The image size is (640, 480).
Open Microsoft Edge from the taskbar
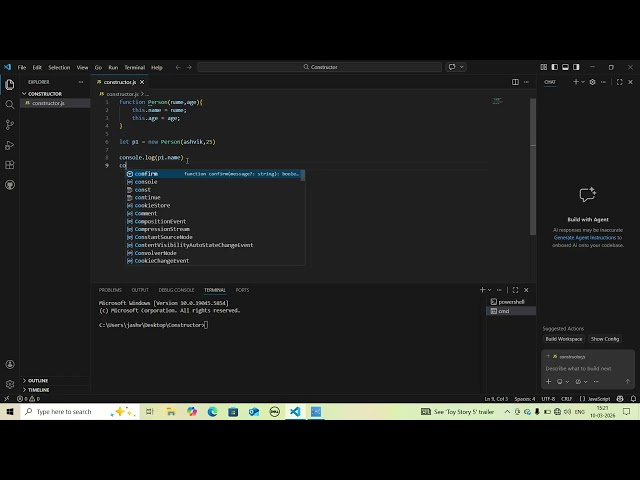pos(212,411)
